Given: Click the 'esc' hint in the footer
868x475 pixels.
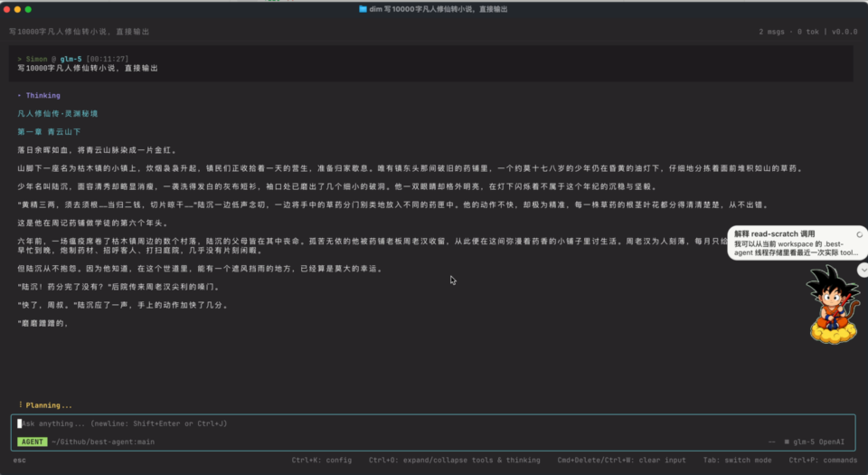Looking at the screenshot, I should coord(19,460).
